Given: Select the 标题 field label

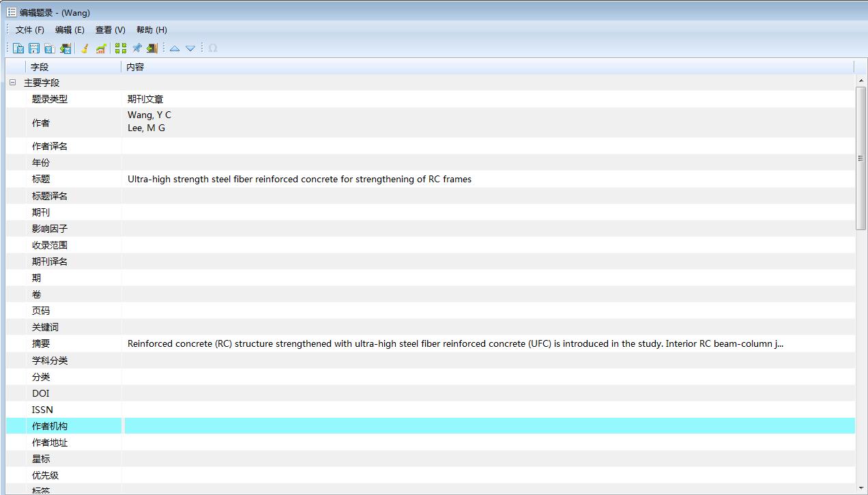Looking at the screenshot, I should click(x=41, y=180).
